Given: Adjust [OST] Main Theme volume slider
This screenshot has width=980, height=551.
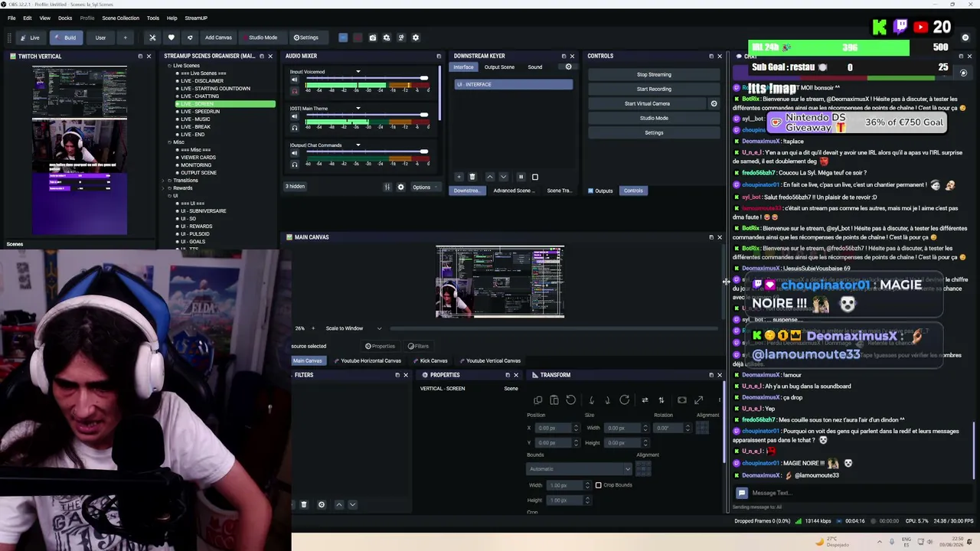Looking at the screenshot, I should (367, 116).
